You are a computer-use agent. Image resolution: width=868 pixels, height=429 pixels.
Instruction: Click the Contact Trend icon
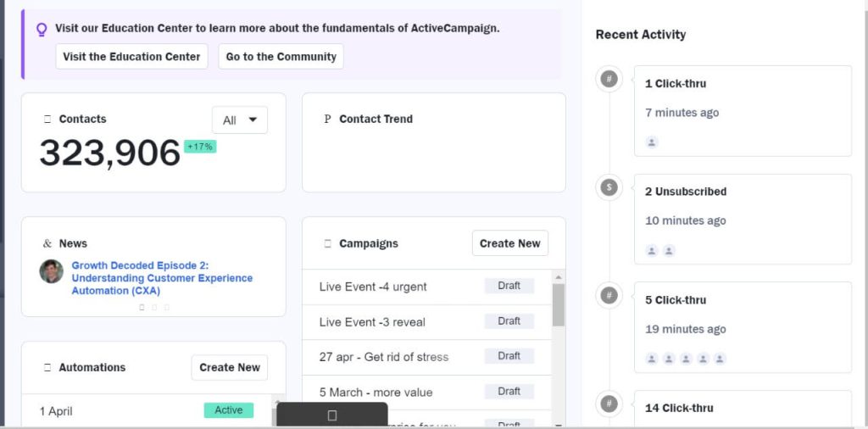(x=327, y=119)
